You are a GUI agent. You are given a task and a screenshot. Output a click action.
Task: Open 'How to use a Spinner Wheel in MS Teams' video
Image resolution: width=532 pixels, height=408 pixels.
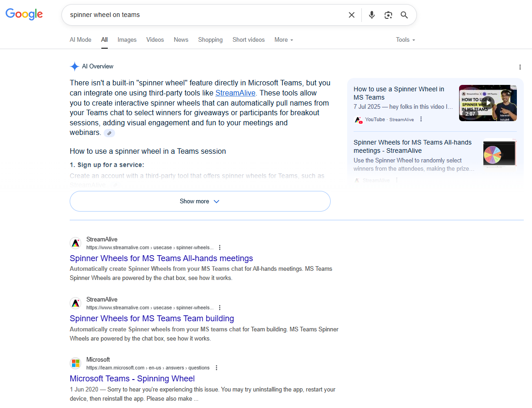[x=399, y=93]
